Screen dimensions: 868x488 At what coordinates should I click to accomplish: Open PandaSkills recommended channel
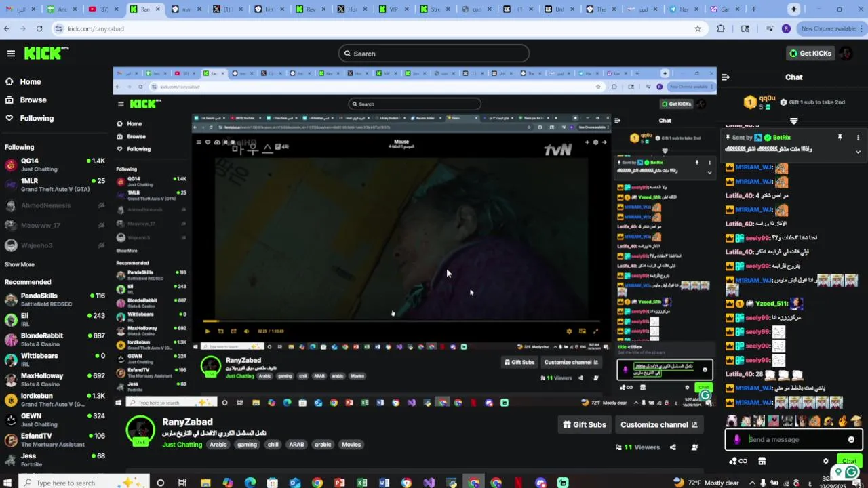(54, 300)
